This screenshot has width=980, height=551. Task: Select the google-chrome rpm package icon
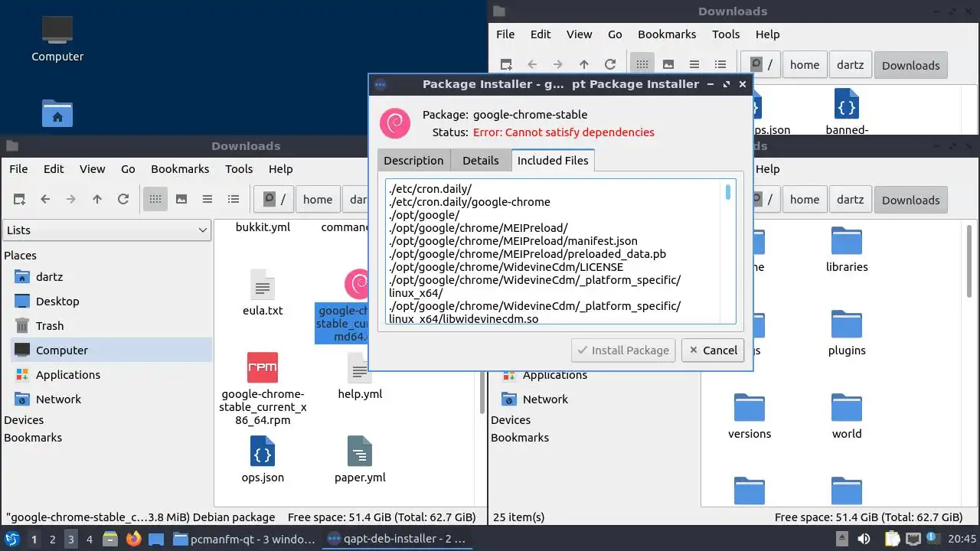click(263, 367)
